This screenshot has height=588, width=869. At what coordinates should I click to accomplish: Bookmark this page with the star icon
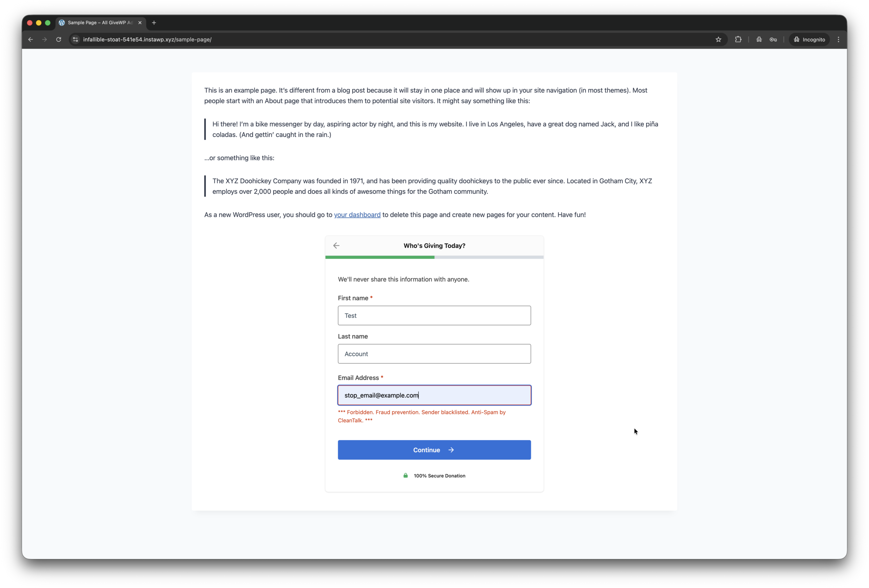pos(718,39)
